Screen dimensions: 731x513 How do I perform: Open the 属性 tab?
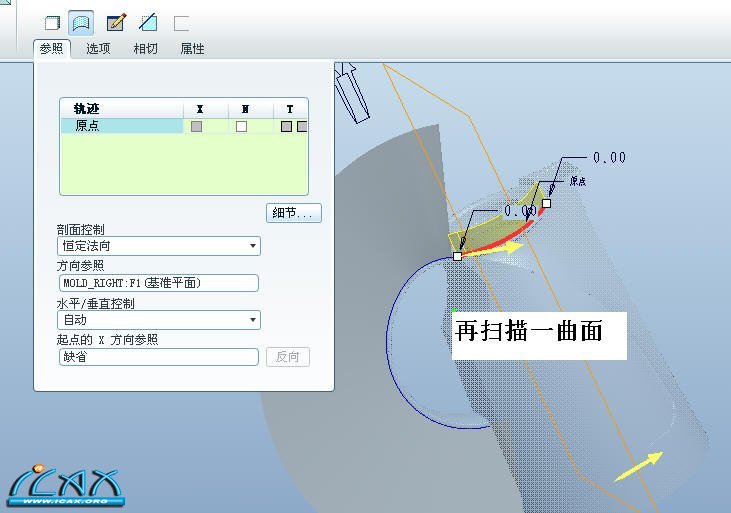[x=192, y=49]
